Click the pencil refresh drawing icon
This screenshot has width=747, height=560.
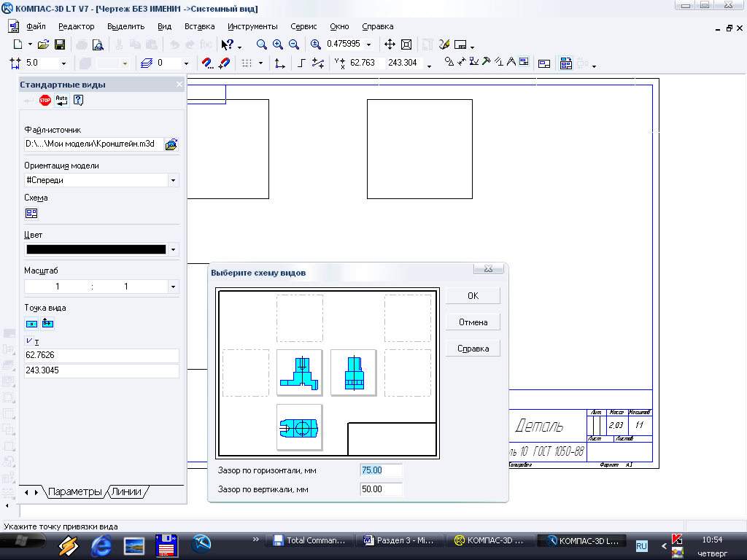(x=444, y=44)
